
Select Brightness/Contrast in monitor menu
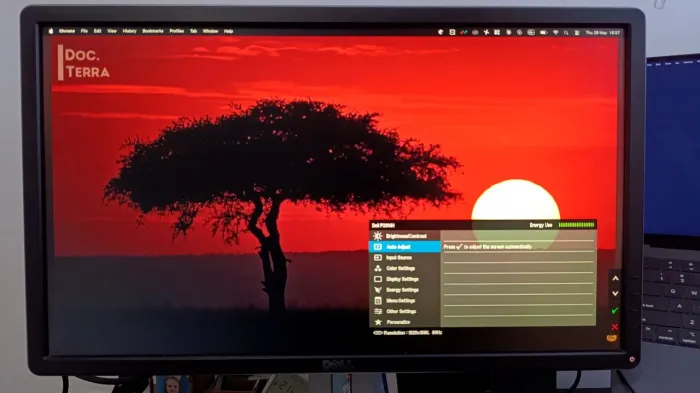click(405, 236)
